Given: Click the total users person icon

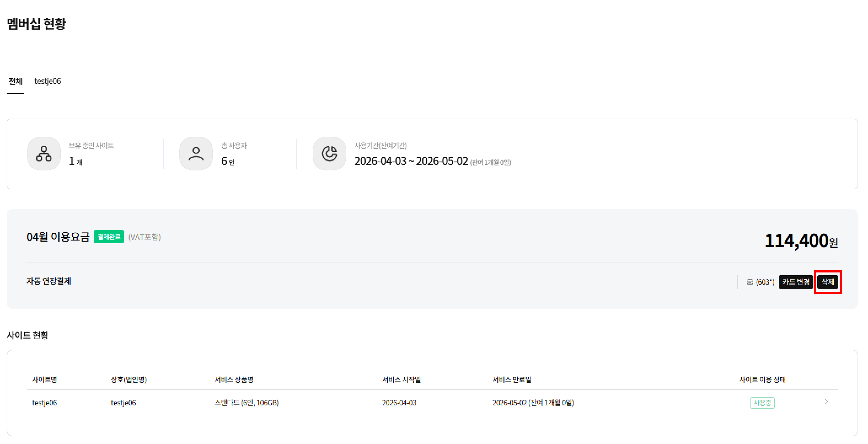Looking at the screenshot, I should (196, 154).
